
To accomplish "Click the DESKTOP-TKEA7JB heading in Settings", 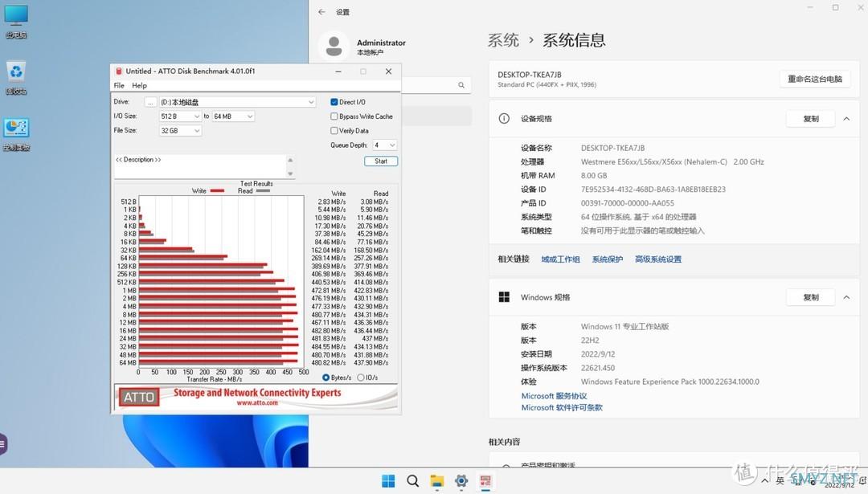I will pos(529,75).
